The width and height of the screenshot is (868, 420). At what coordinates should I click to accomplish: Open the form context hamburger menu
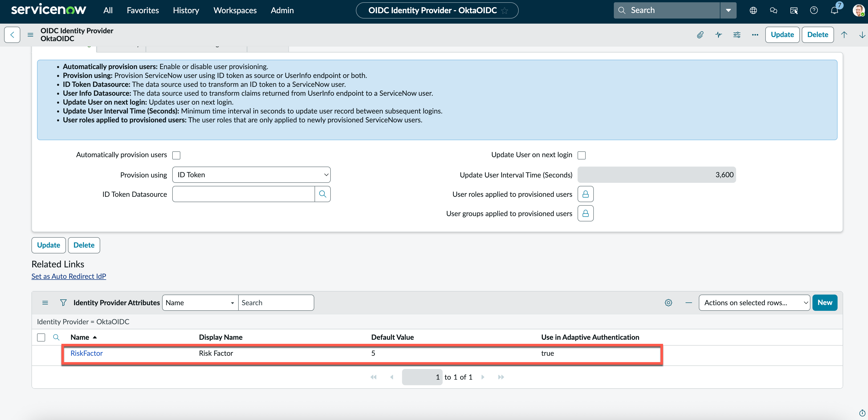point(30,35)
